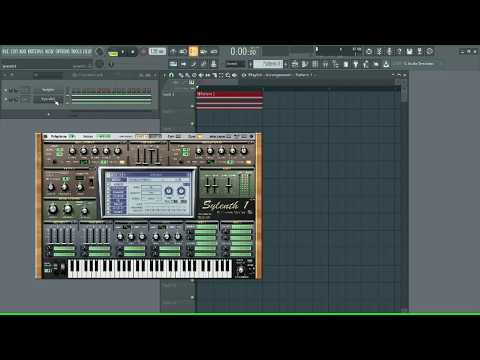Select the playlist draw pencil tool
Screen dimensions: 480x360
(x=181, y=75)
